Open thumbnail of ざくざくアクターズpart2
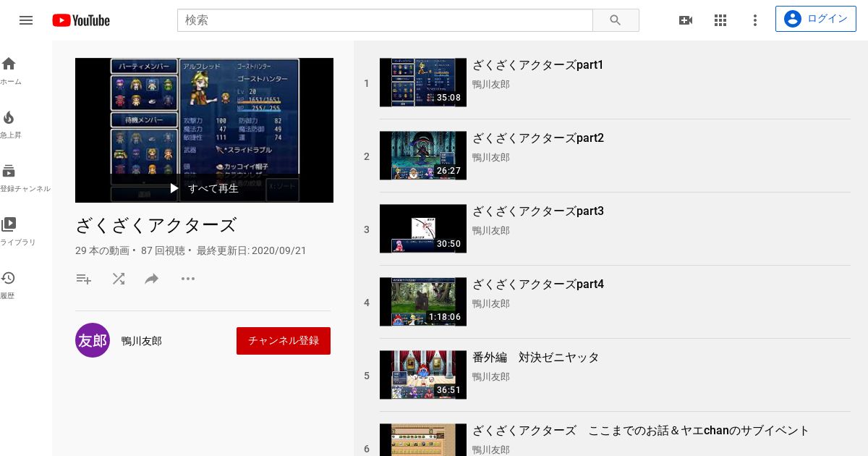The image size is (868, 456). click(x=423, y=156)
